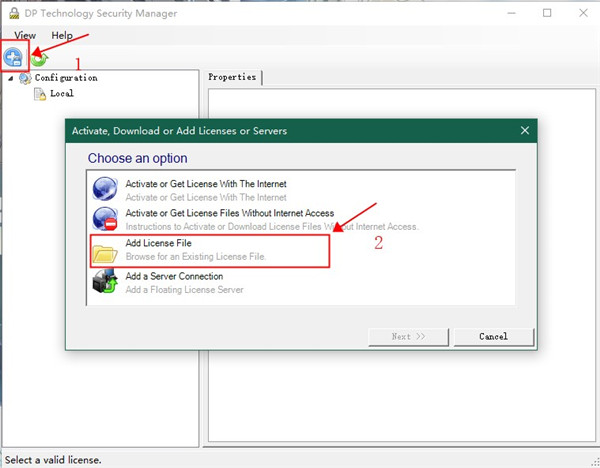Screen dimensions: 600x468
Task: Click the Configuration tree label
Action: coord(66,78)
